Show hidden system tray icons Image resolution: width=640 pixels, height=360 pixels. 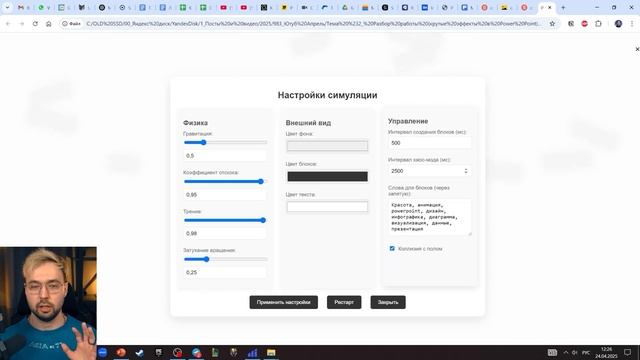click(566, 352)
